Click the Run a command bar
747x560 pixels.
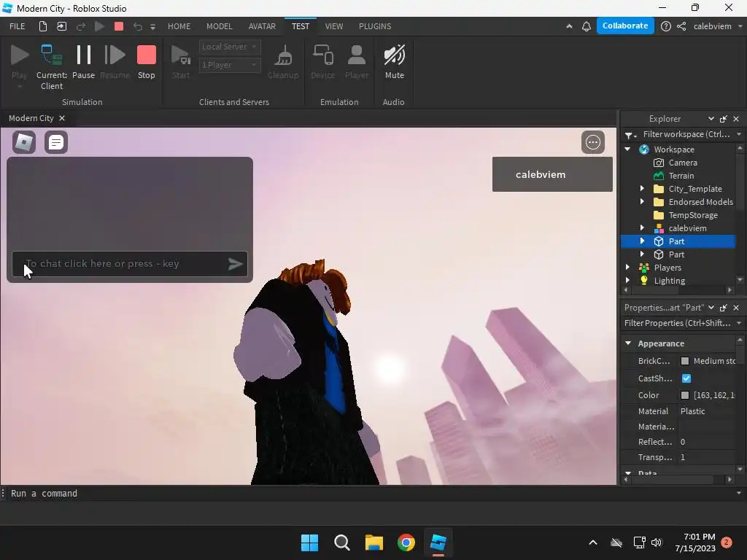click(371, 494)
